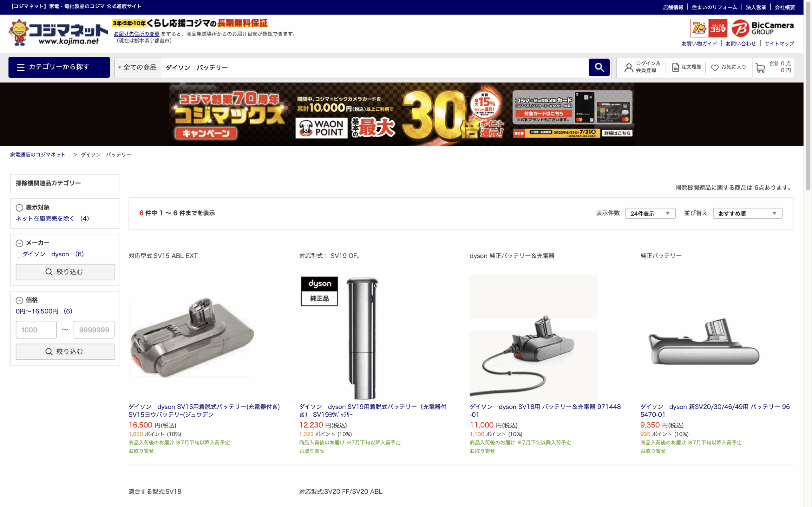Collapse the 表示対象 filter section

coord(19,208)
